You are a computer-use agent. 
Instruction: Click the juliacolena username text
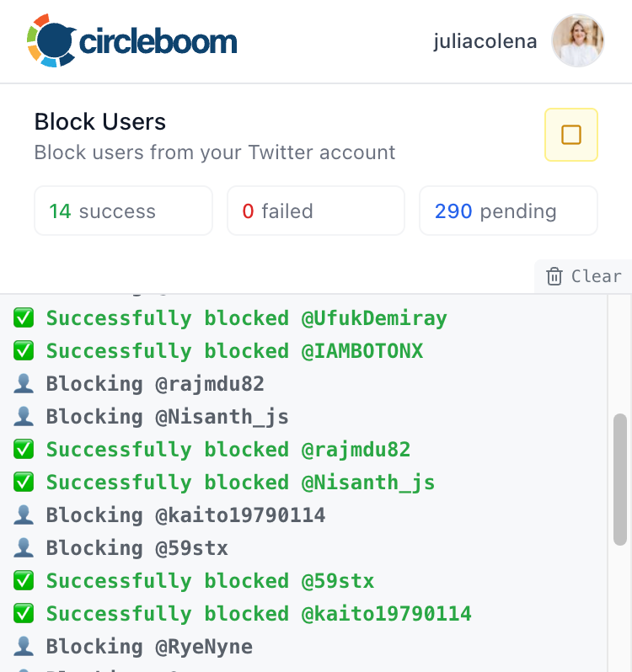click(x=485, y=40)
